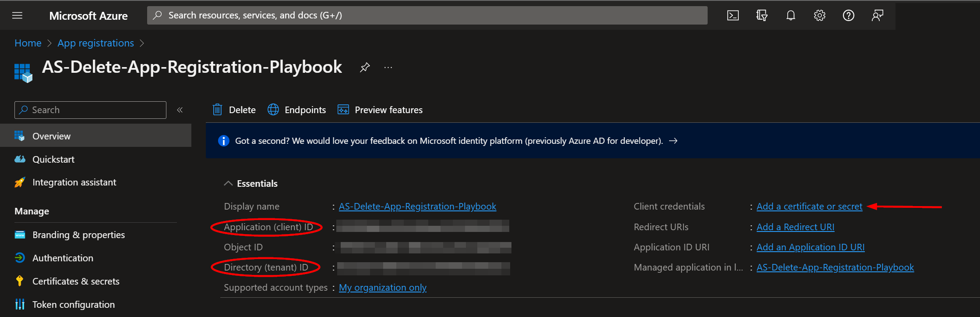The image size is (980, 317).
Task: Click the Delete toolbar button
Action: [x=234, y=110]
